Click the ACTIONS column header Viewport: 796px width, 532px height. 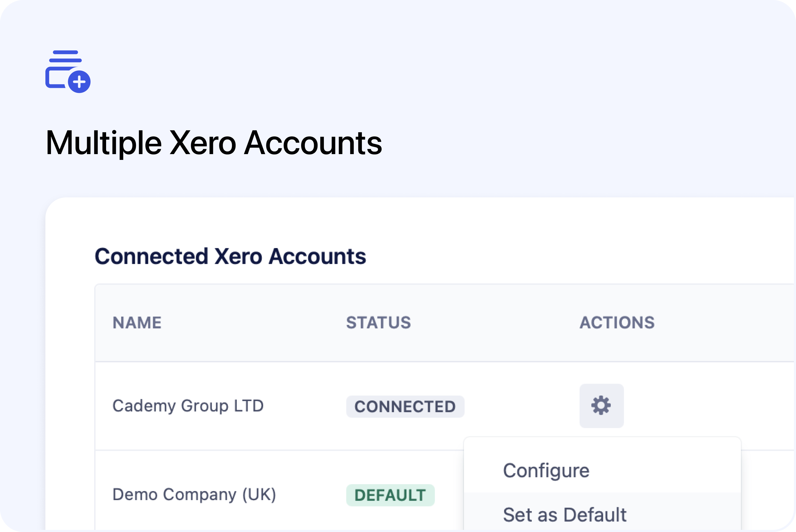pos(617,322)
